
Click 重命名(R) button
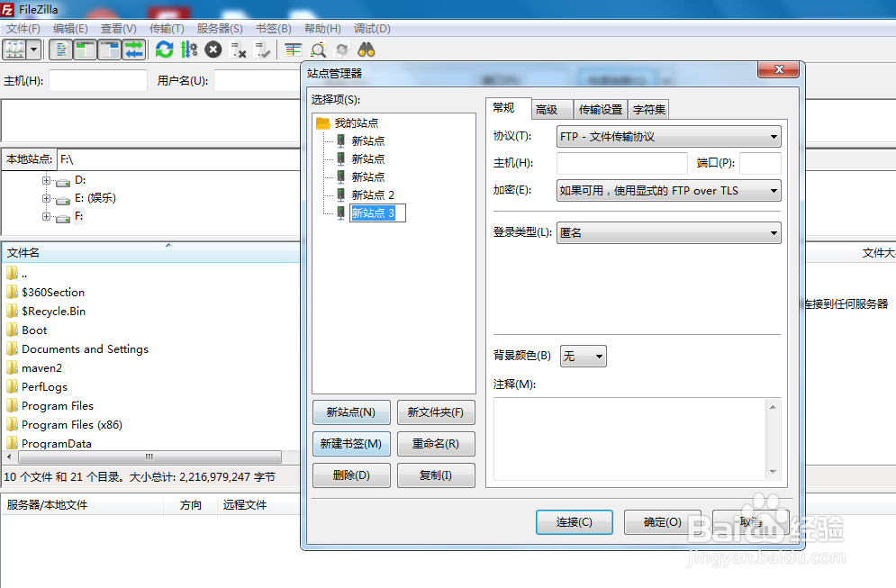(x=436, y=443)
